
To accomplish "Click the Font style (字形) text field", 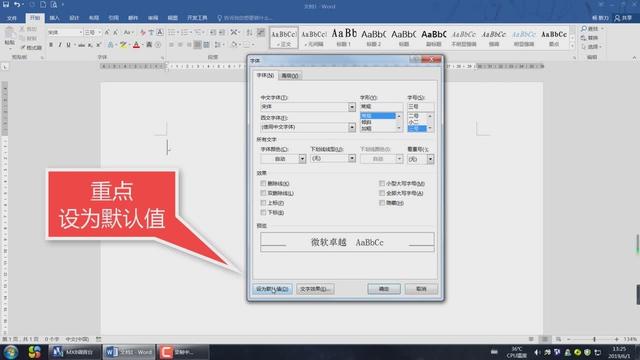I will 381,107.
